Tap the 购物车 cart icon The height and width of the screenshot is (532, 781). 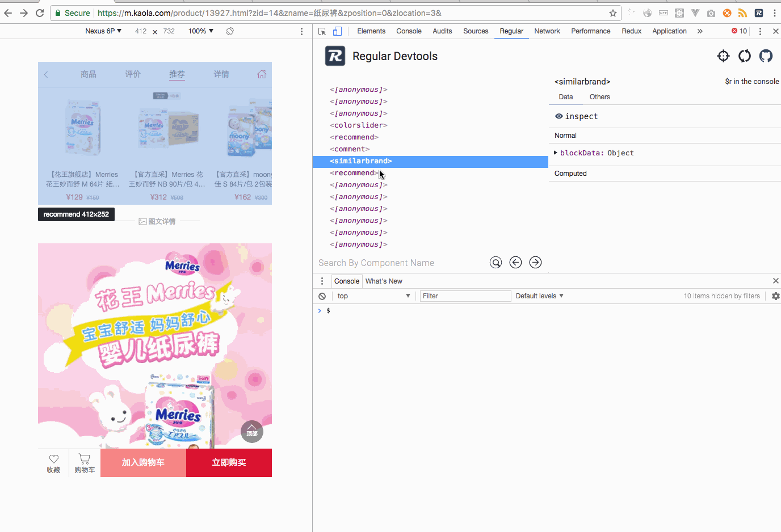85,463
